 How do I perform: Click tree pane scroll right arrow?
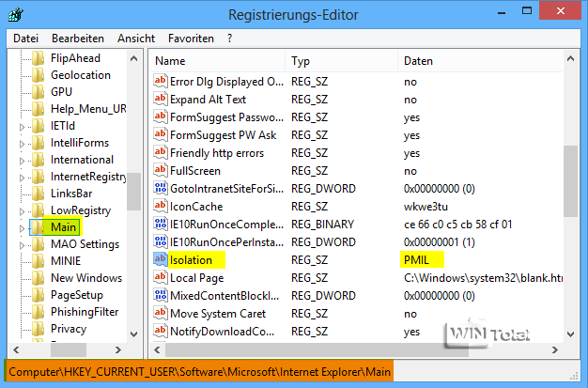click(118, 349)
